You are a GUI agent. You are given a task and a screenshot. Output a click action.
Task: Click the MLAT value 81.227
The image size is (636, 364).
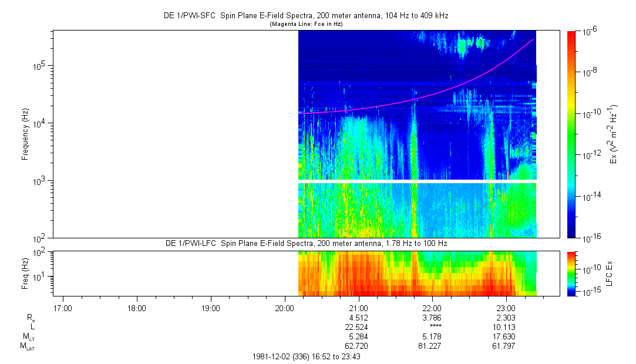(432, 346)
